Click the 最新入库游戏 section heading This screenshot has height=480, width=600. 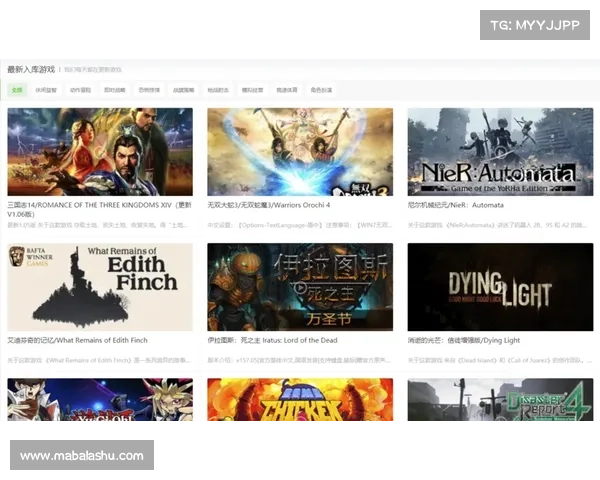31,70
